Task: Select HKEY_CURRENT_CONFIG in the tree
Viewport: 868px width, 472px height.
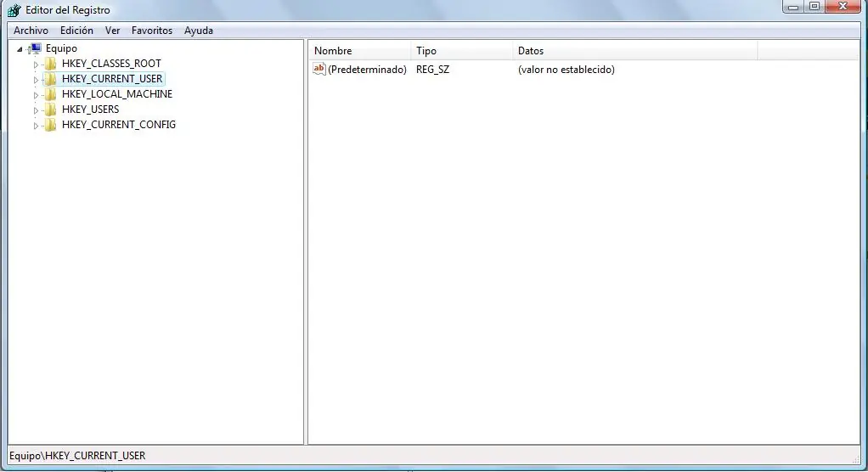Action: tap(118, 125)
